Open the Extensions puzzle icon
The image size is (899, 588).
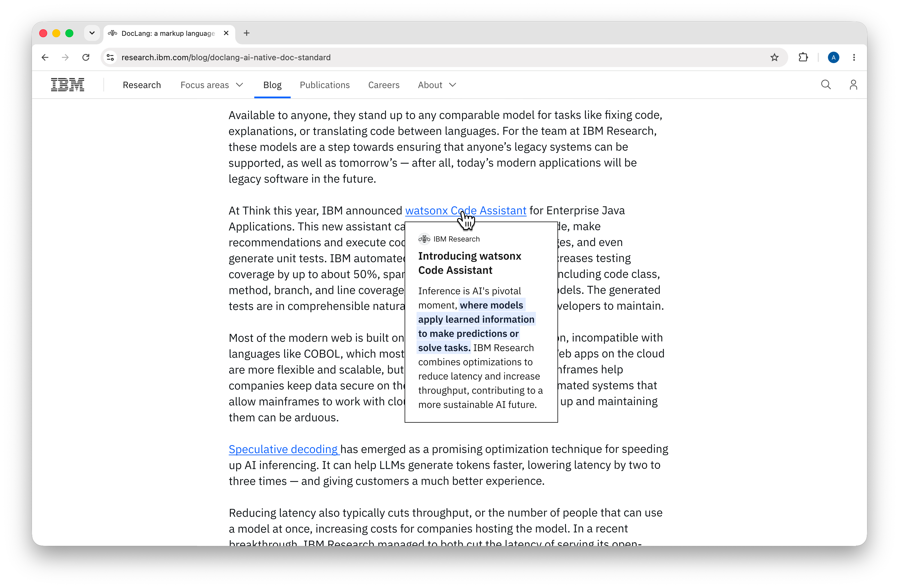803,57
